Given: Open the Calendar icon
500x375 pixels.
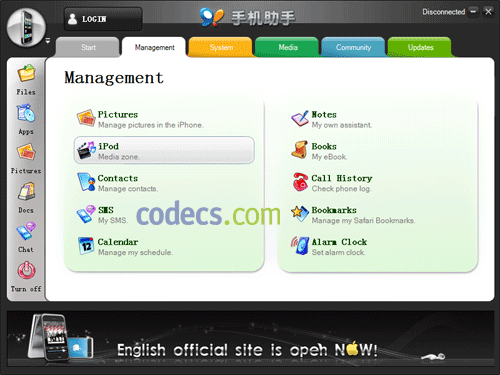Looking at the screenshot, I should (86, 246).
